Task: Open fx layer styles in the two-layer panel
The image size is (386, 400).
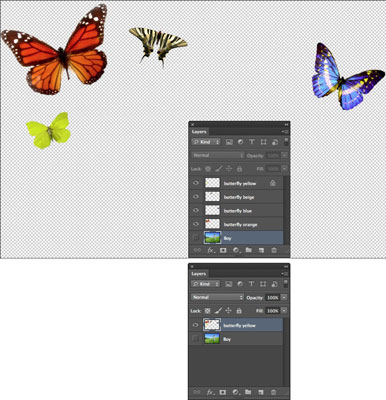Action: (210, 392)
